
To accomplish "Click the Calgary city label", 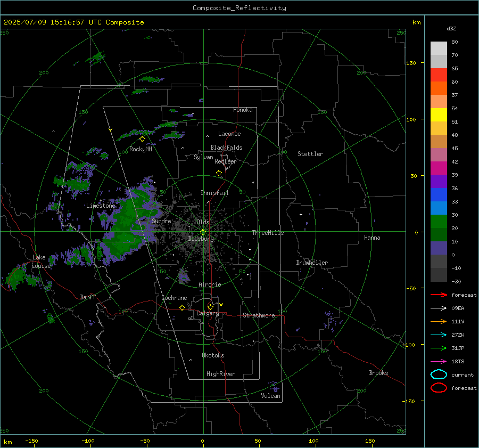I will (x=208, y=313).
